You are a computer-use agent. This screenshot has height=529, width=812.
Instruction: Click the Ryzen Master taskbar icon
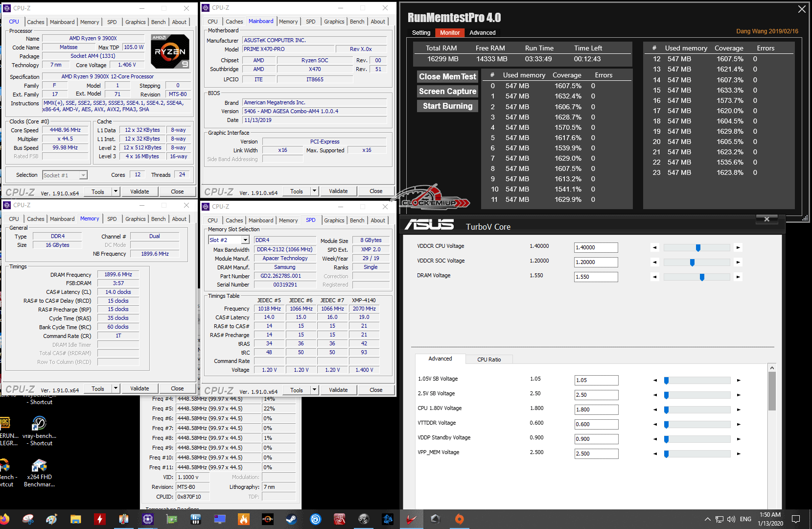coord(268,519)
